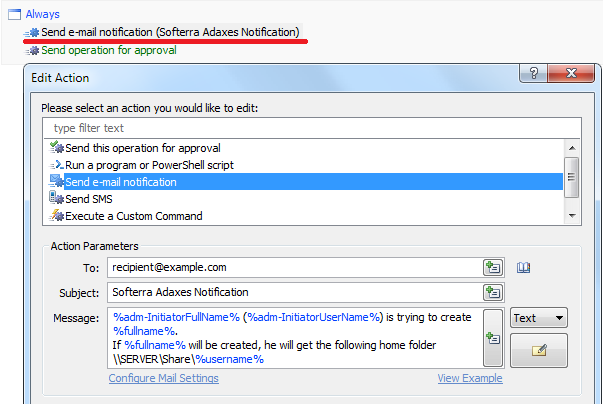Click the Execute a Custom Command icon
This screenshot has width=603, height=404.
click(x=57, y=215)
